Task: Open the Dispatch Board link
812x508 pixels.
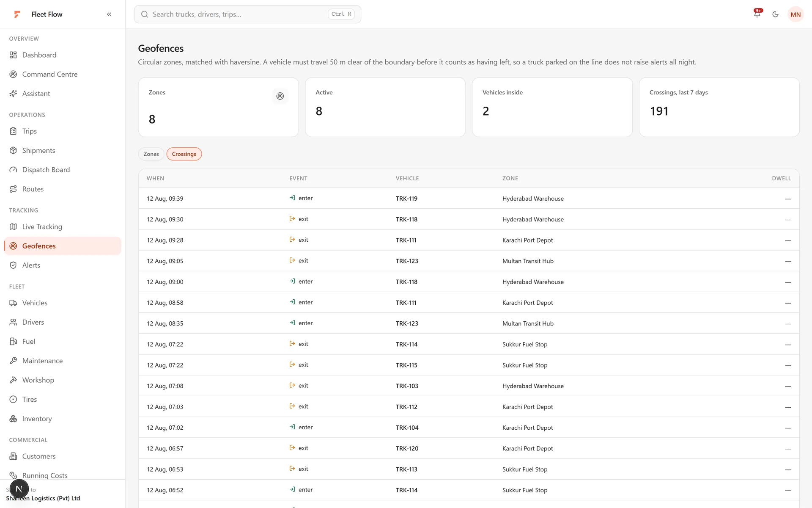Action: tap(46, 170)
